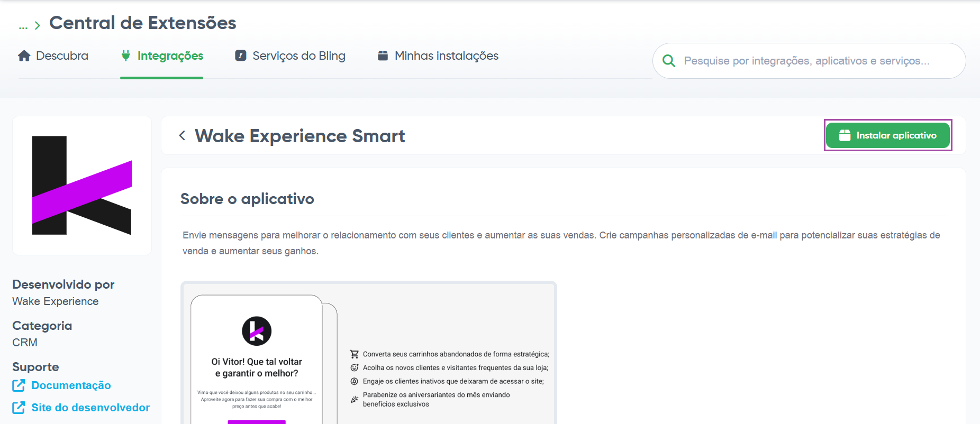Click the home icon beside Descubra
The width and height of the screenshot is (980, 424).
(x=24, y=56)
